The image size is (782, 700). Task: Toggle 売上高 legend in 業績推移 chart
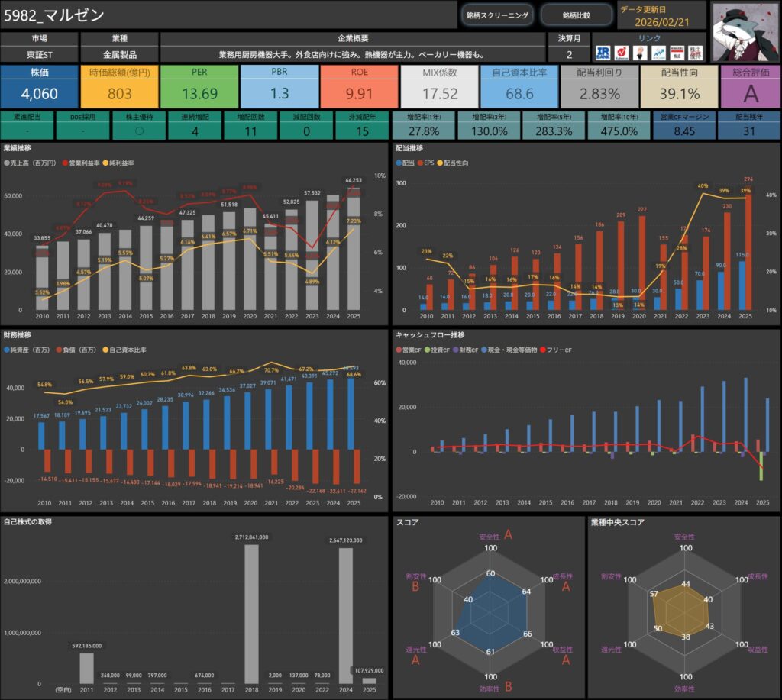coord(32,163)
